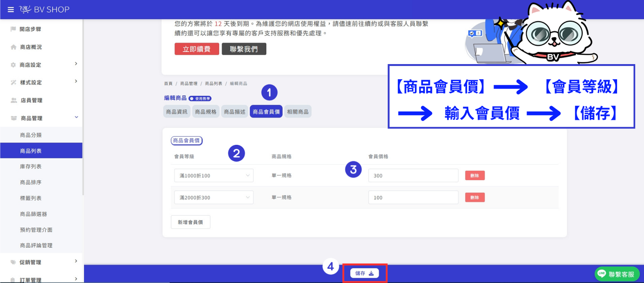Switch to the 相關商品 tab
This screenshot has width=644, height=283.
[x=298, y=112]
